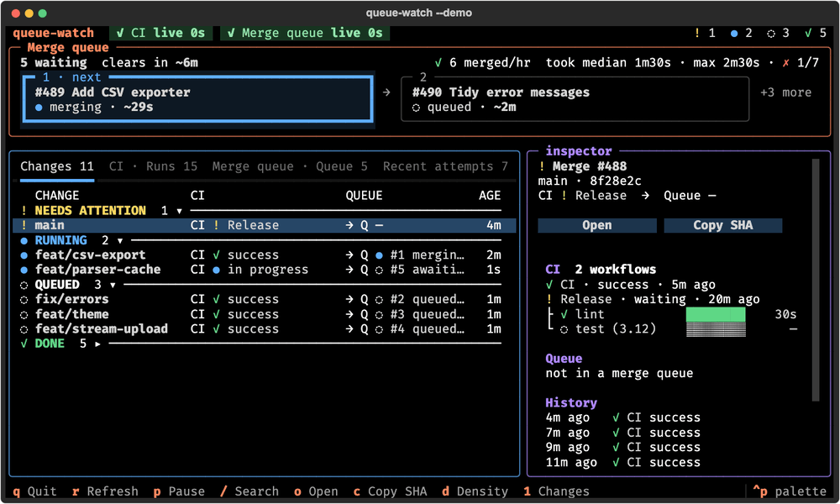
Task: Click the hollow circle beside feat/theme
Action: 24,315
